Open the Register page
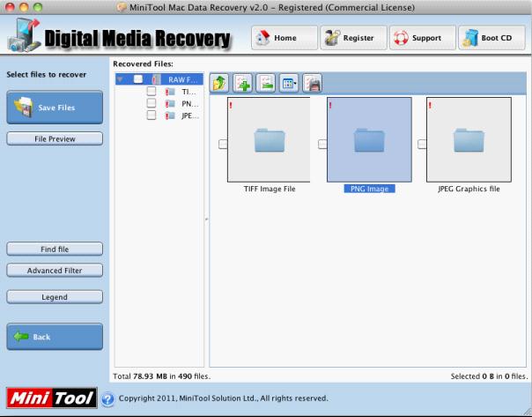Image resolution: width=532 pixels, height=417 pixels. pos(353,38)
